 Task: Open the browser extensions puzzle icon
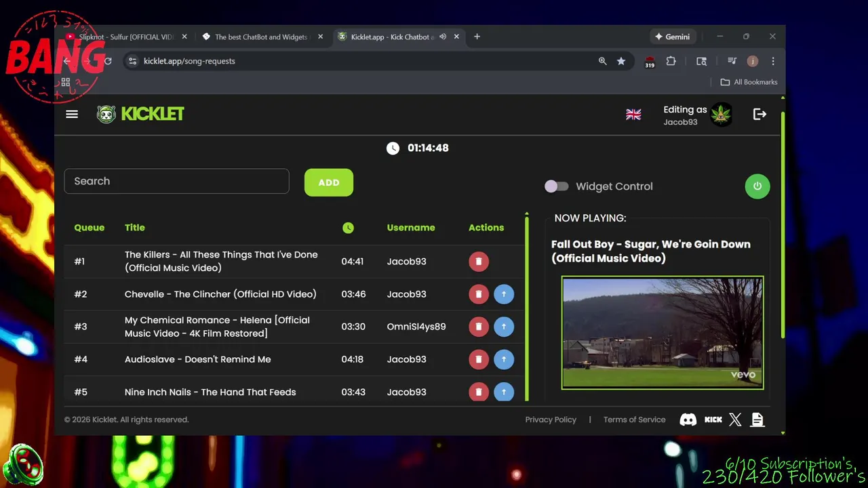671,61
